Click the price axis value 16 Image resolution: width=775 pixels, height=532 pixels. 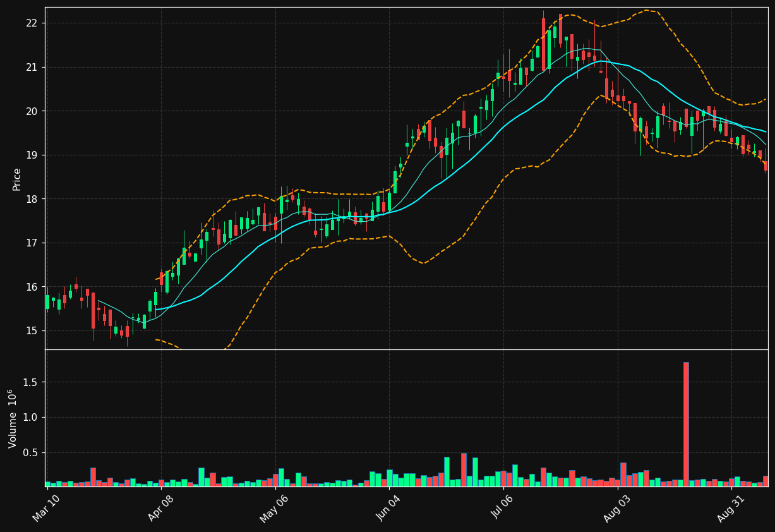[x=32, y=287]
